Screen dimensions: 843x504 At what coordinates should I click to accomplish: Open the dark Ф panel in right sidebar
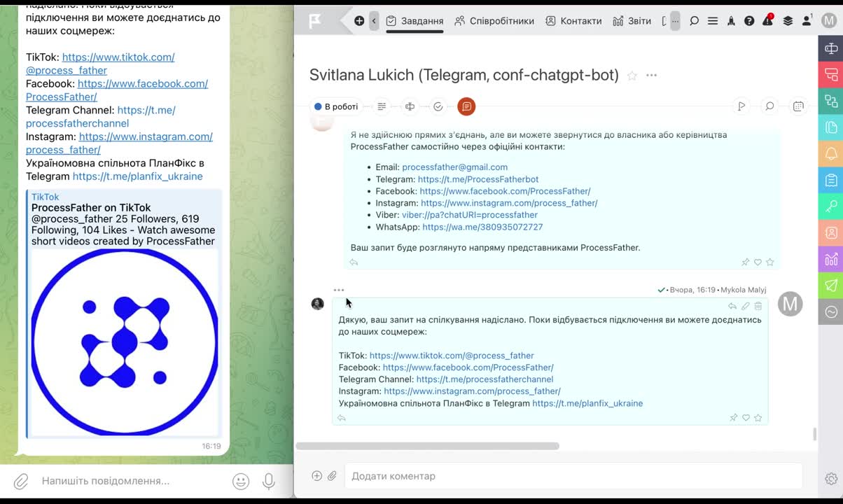tap(831, 48)
